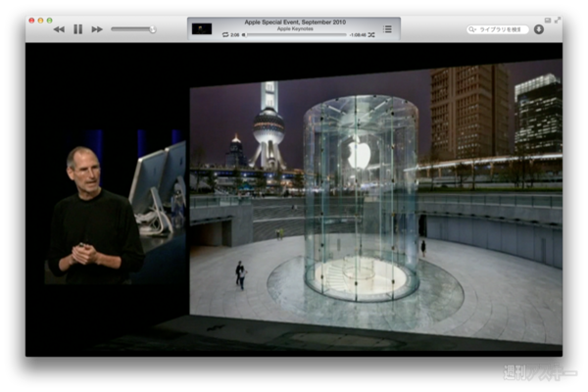Toggle the shuffle icon
Viewport: 588px width, 392px height.
[371, 35]
